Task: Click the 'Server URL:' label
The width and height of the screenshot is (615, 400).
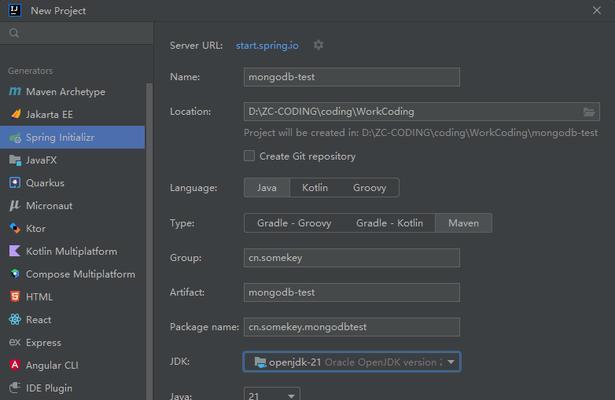Action: coord(196,45)
